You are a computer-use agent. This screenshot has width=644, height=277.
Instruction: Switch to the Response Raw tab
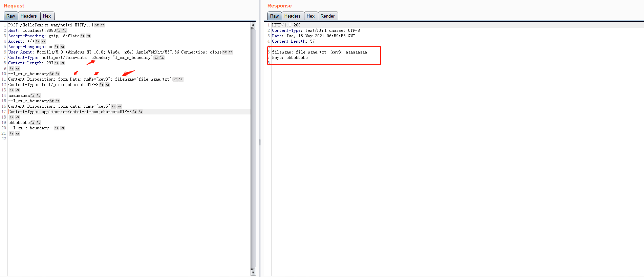[275, 16]
